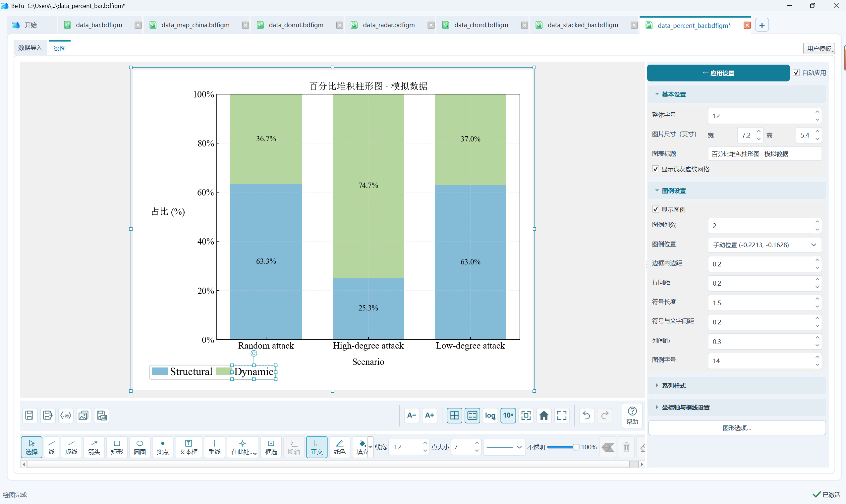Activate the 虚线 dashed line tool
This screenshot has height=504, width=846.
[71, 447]
